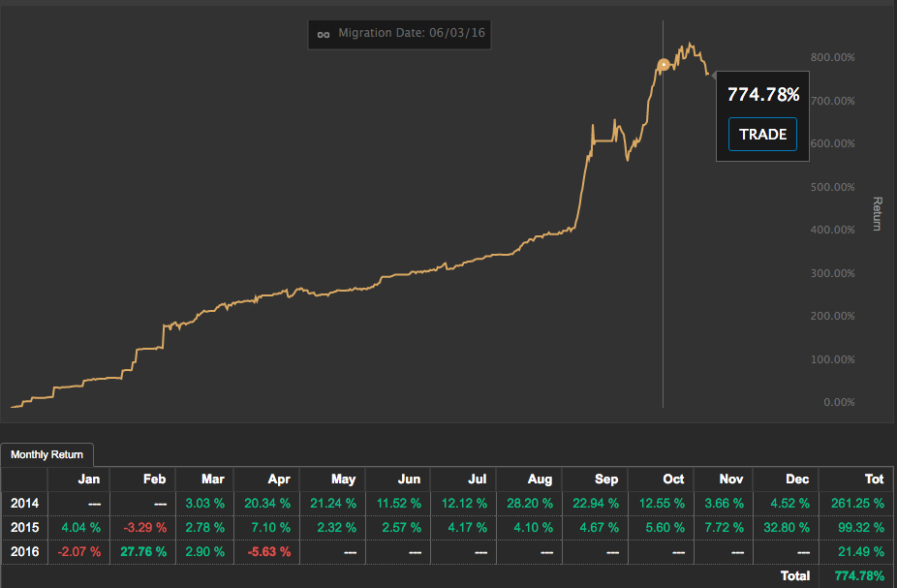Select the 2016 row header
The image size is (897, 588).
pos(23,551)
